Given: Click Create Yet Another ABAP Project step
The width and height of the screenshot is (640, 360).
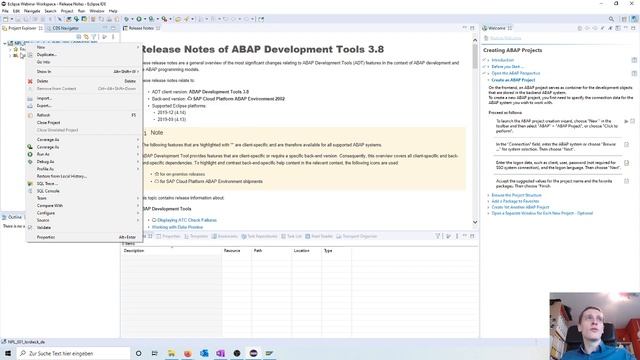Looking at the screenshot, I should click(520, 207).
